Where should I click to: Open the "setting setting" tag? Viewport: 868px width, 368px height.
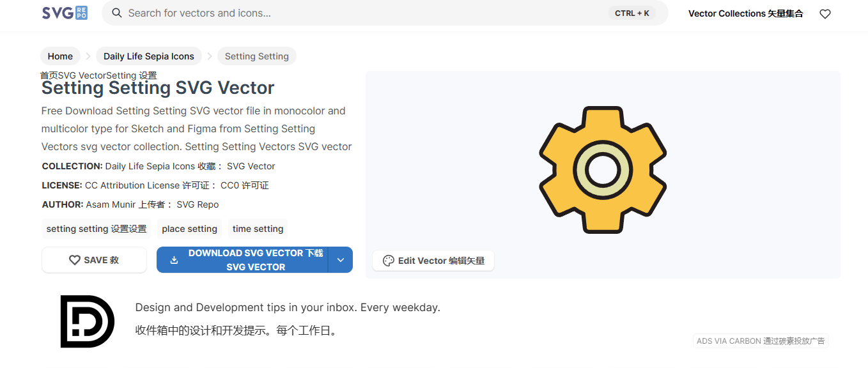(97, 229)
